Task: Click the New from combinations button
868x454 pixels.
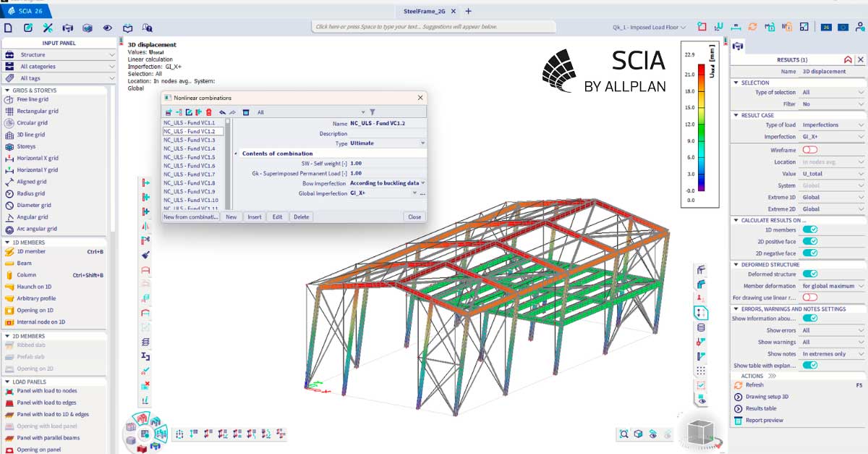Action: pos(191,217)
